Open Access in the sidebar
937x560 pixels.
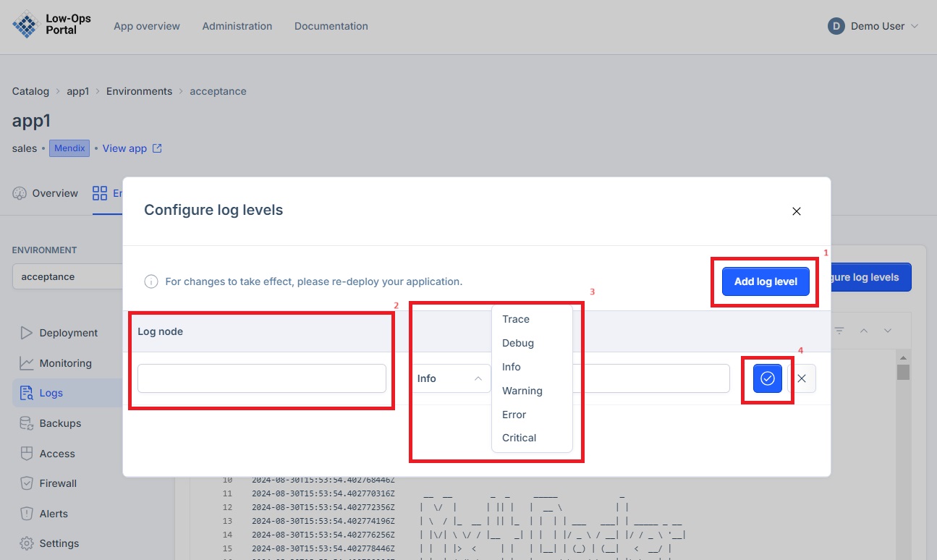(57, 454)
